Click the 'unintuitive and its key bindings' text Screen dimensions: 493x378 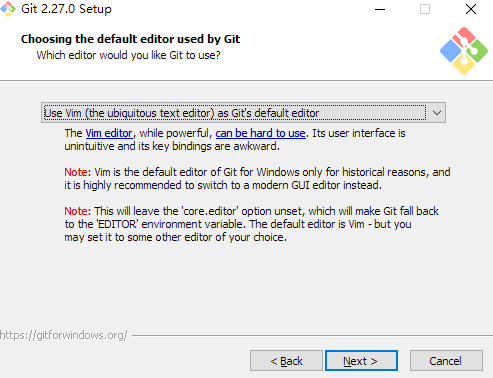pos(172,146)
